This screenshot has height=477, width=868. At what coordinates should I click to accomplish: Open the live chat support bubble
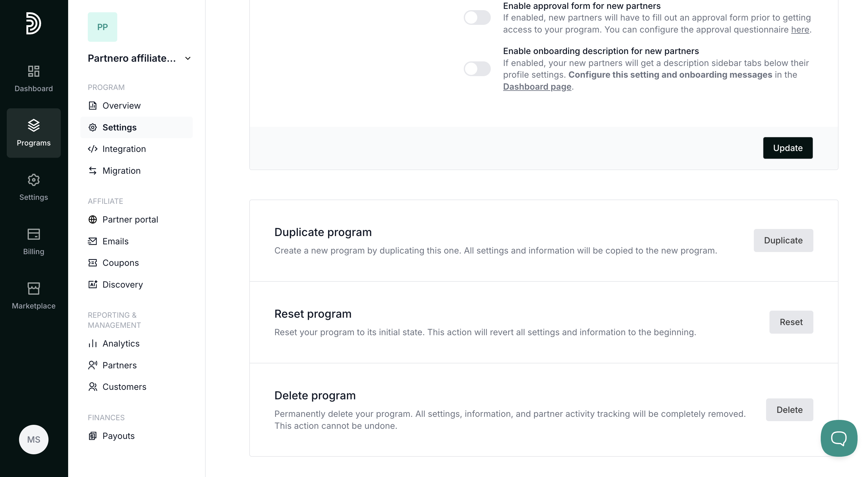(x=839, y=438)
